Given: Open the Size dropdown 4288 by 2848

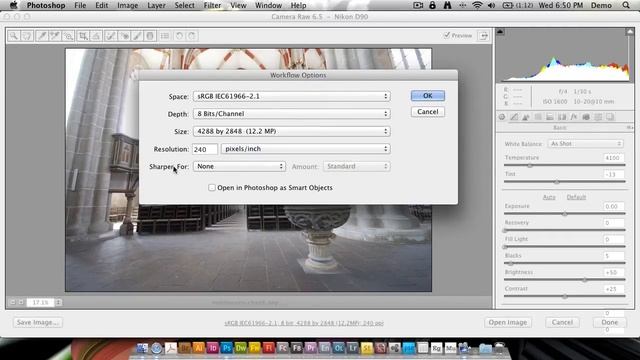Looking at the screenshot, I should point(291,131).
